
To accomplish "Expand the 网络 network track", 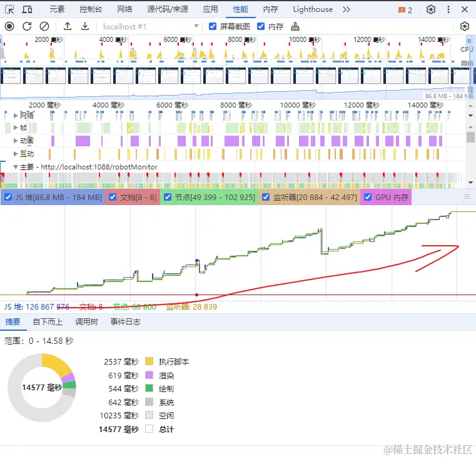I will [16, 115].
